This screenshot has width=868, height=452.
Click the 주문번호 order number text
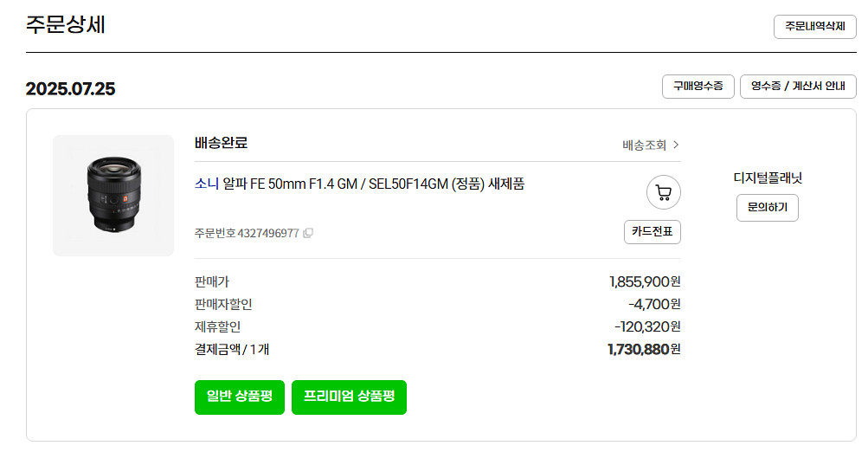[248, 233]
